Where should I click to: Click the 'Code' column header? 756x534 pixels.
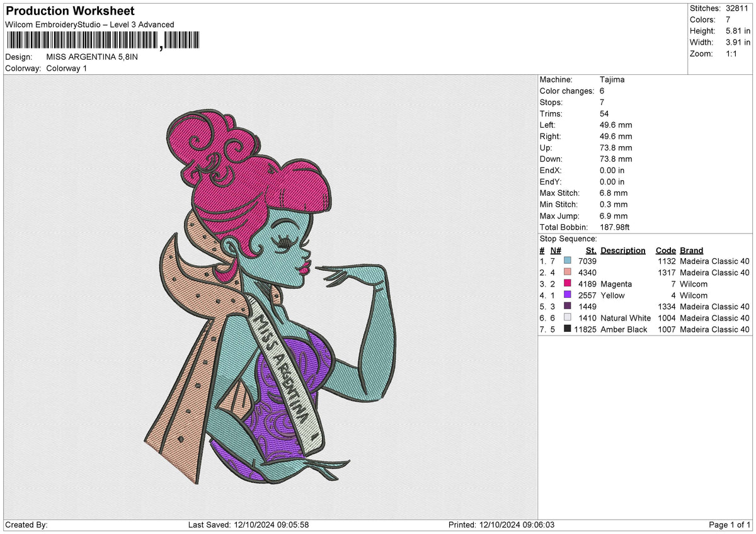(665, 251)
